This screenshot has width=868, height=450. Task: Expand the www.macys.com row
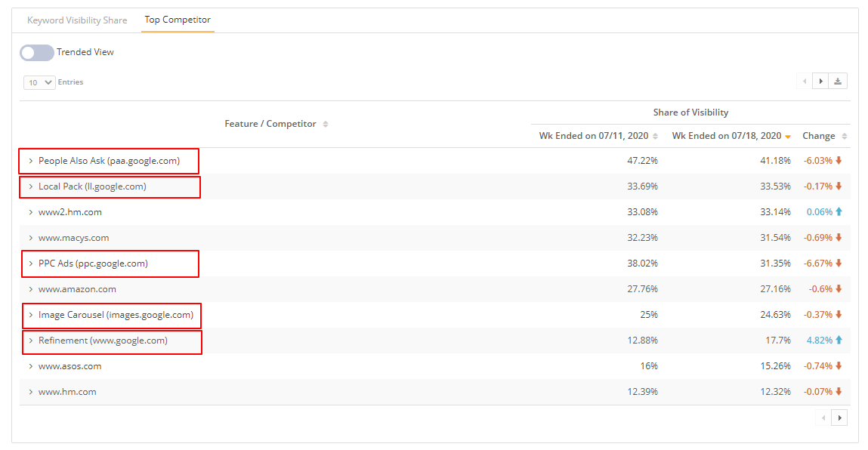click(x=30, y=238)
